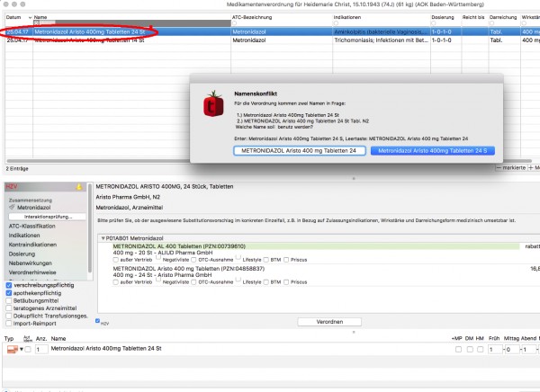The height and width of the screenshot is (392, 540).
Task: Open Nebenwirkungen section in sidebar
Action: tap(31, 263)
